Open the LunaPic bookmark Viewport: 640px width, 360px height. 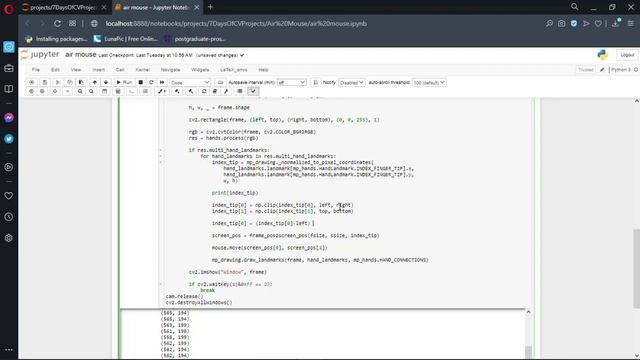point(126,39)
